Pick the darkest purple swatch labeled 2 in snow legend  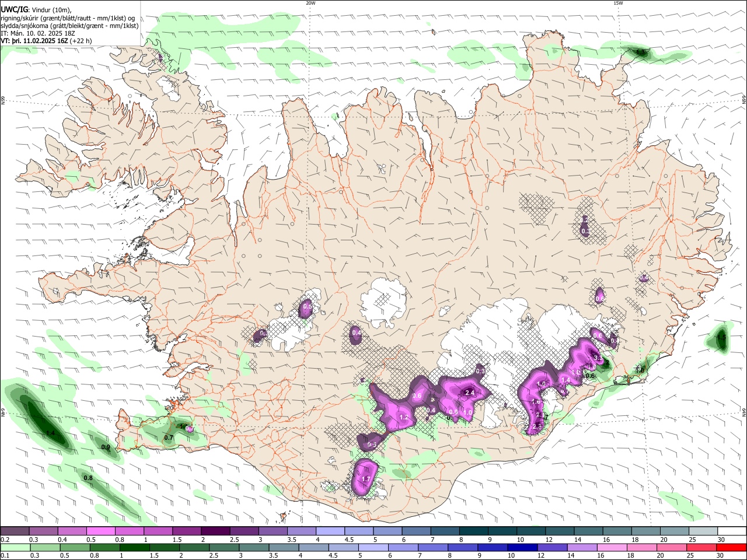coord(215,531)
